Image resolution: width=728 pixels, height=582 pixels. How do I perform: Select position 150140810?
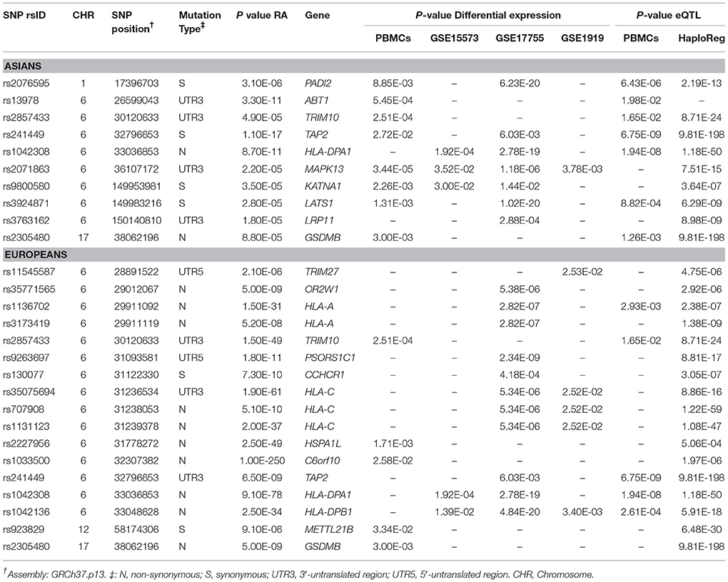[136, 220]
